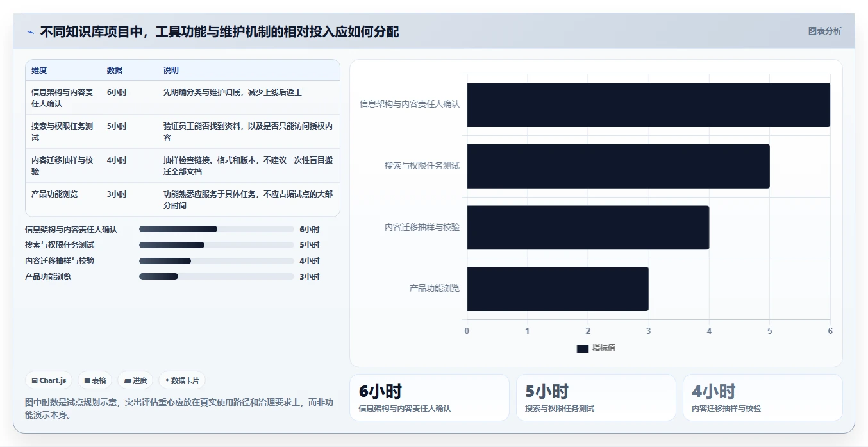Toggle the 指标值 legend swatch
The width and height of the screenshot is (868, 447).
pos(582,348)
